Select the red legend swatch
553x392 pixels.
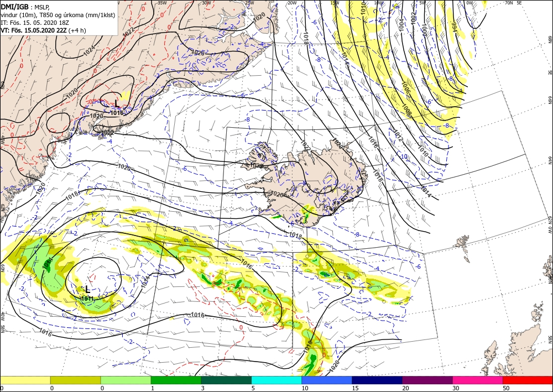(528, 380)
